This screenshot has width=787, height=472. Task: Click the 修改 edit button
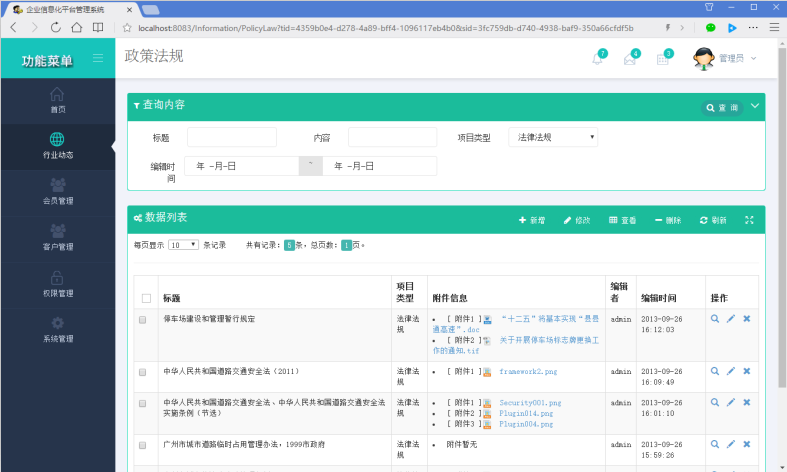point(577,220)
